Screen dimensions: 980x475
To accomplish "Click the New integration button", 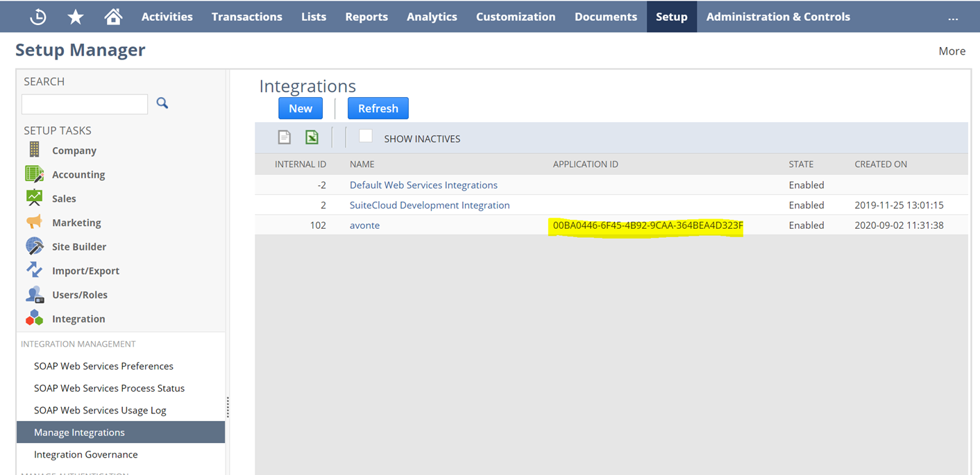I will (301, 108).
